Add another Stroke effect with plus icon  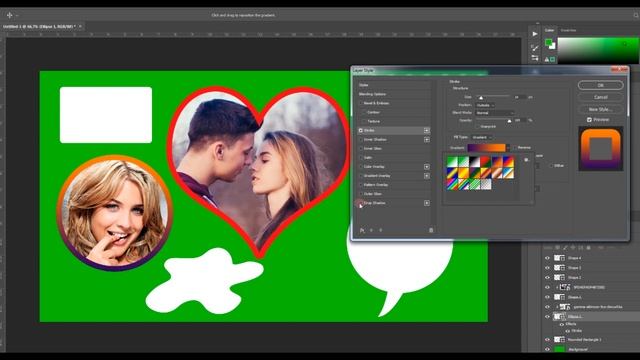click(427, 131)
